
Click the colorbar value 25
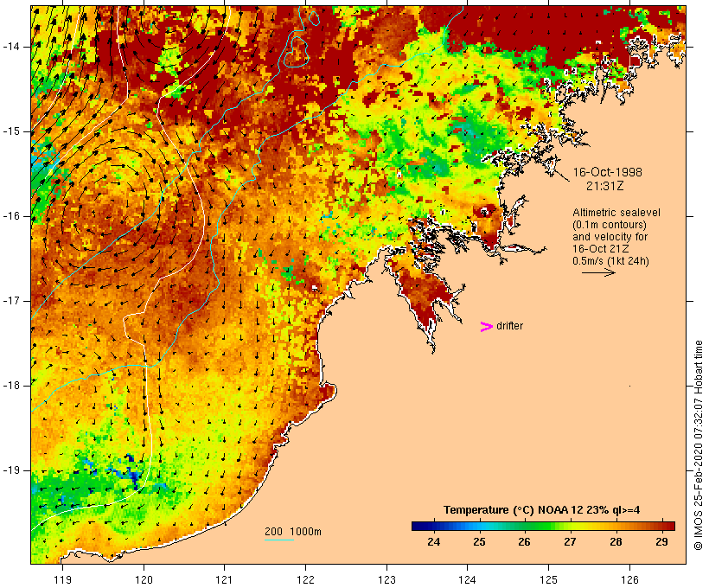[x=479, y=542]
